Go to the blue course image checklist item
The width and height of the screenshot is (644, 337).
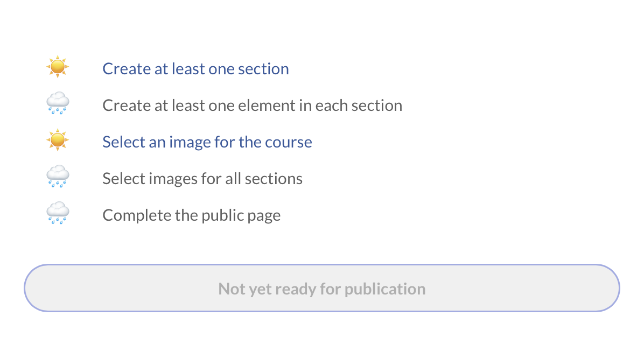(207, 142)
